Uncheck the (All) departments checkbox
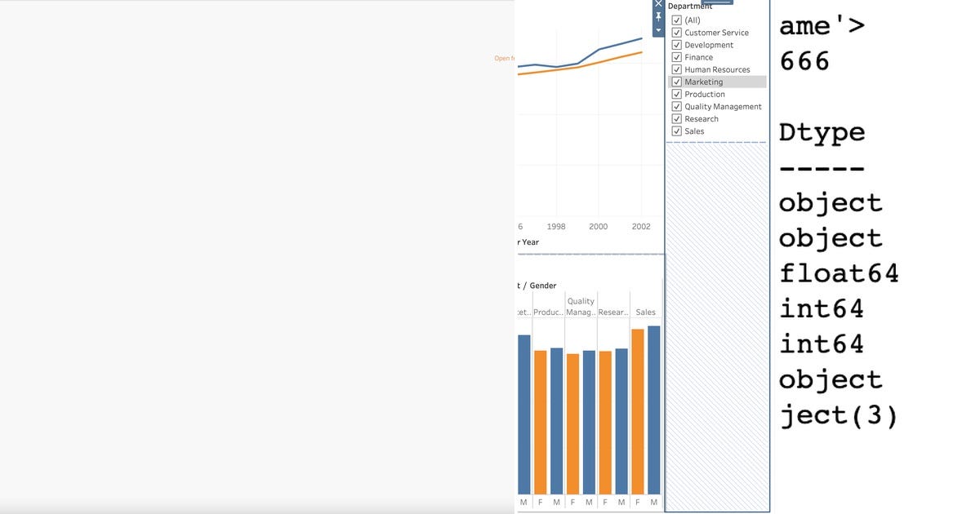The width and height of the screenshot is (980, 514). click(677, 20)
